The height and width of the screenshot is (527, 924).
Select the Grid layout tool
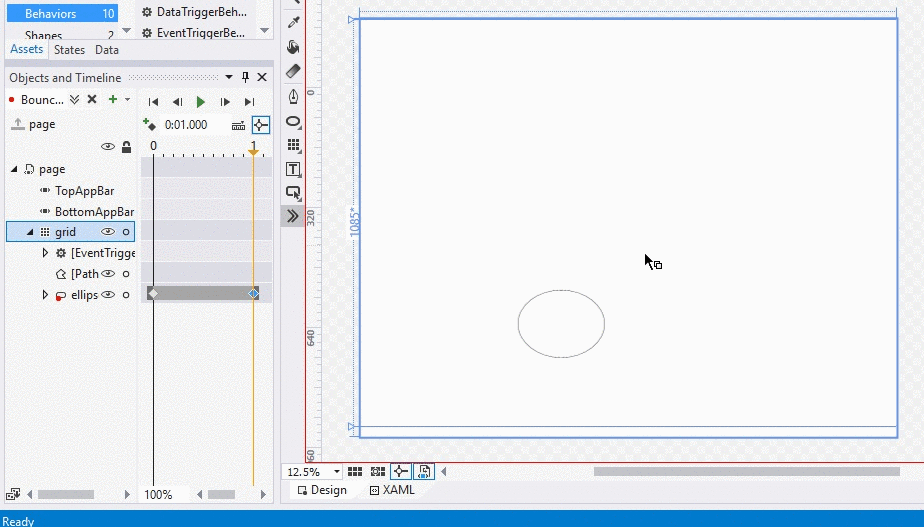coord(293,145)
